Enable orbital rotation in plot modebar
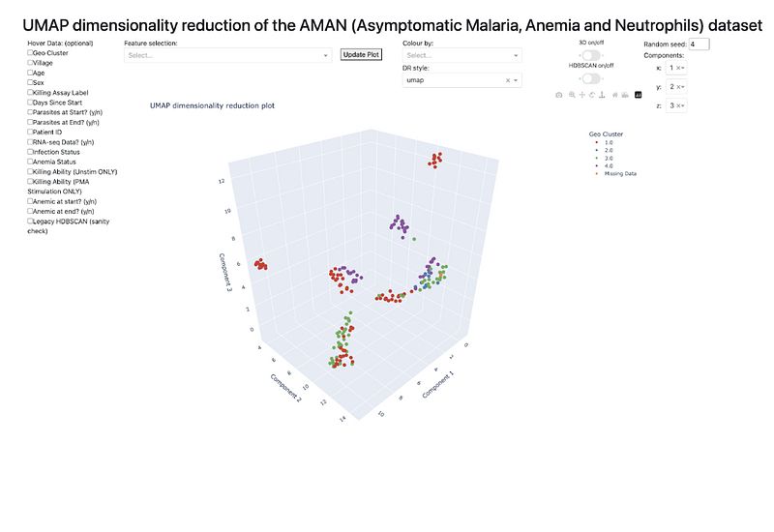Viewport: 774px width, 532px height. click(592, 95)
